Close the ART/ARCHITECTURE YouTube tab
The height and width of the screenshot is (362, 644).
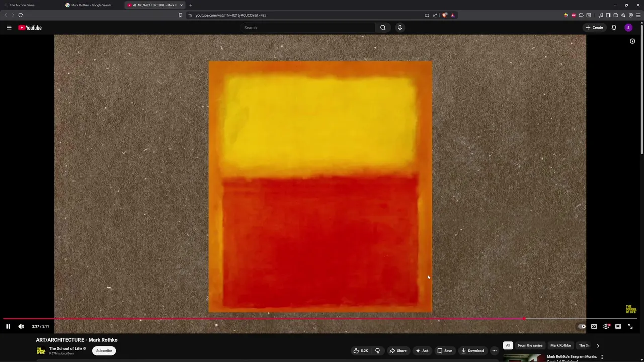point(181,5)
